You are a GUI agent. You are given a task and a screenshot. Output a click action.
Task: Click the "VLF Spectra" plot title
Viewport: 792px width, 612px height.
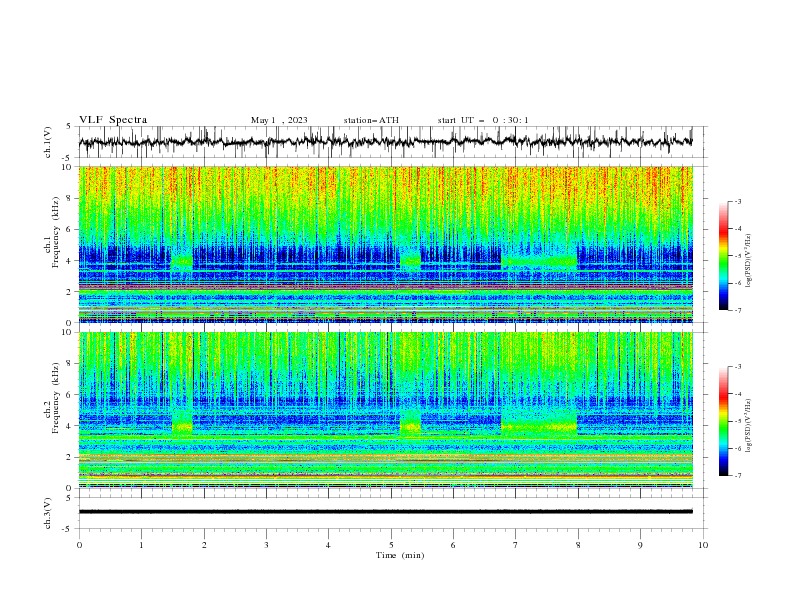(113, 120)
